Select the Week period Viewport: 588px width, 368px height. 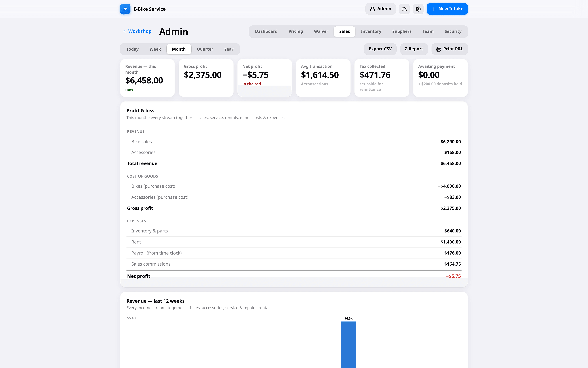point(155,49)
